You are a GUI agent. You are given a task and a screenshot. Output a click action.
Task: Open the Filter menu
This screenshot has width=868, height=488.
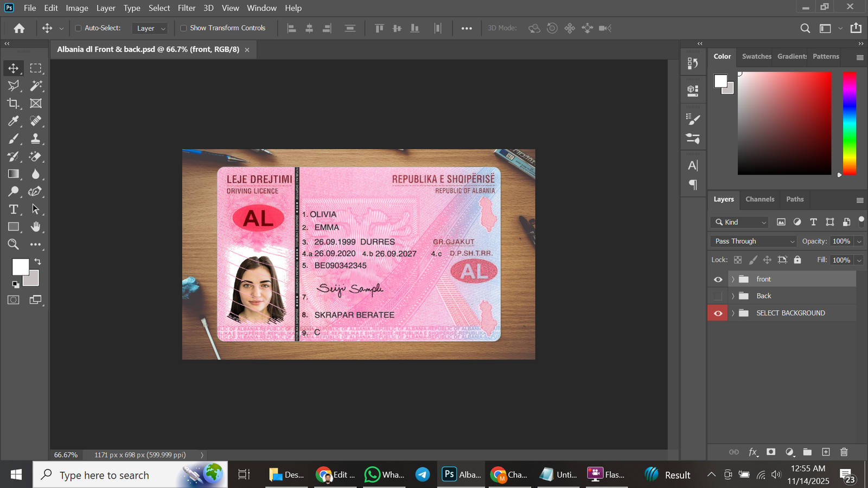point(186,8)
